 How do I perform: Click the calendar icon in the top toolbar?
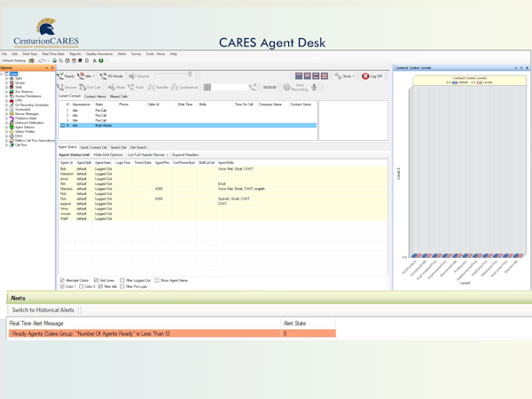[x=74, y=60]
